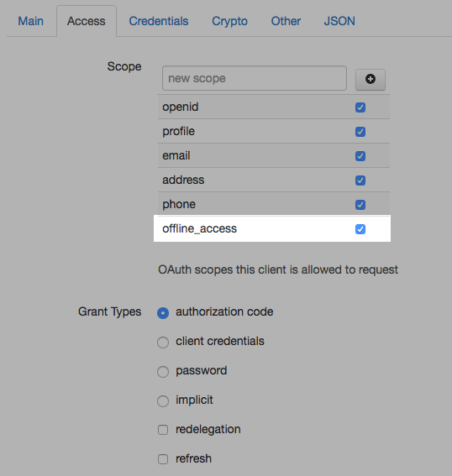452x476 pixels.
Task: Toggle the phone scope checkbox
Action: pos(360,205)
